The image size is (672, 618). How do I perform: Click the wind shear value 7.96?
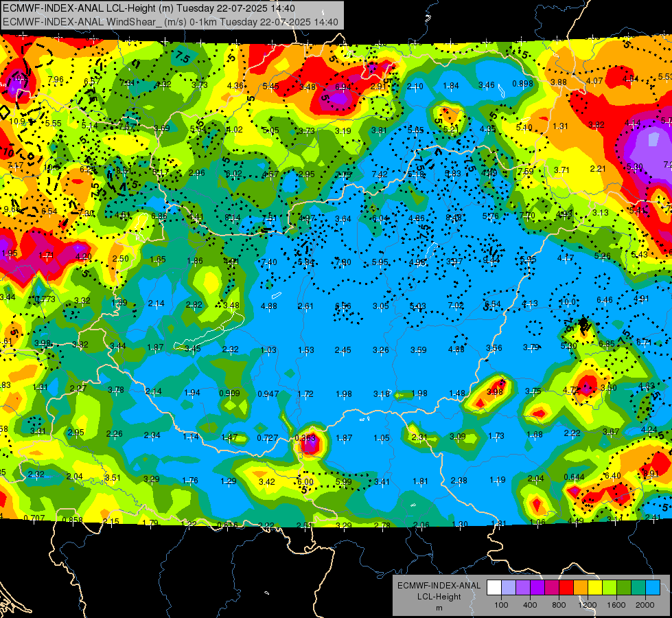[x=56, y=80]
